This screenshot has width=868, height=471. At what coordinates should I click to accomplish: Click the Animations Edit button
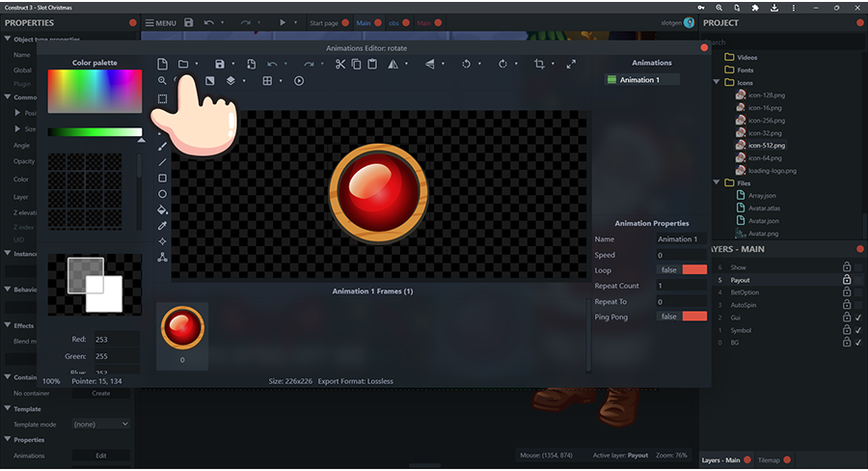point(100,456)
